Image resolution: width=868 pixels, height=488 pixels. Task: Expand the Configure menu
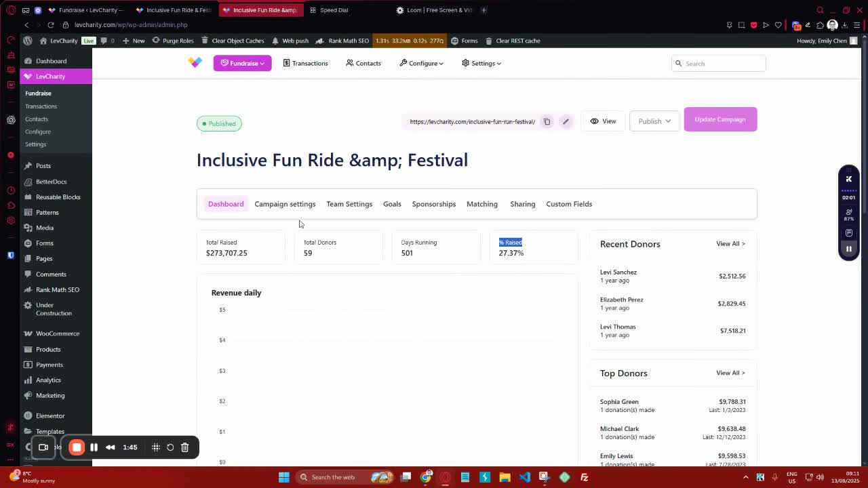(x=421, y=63)
